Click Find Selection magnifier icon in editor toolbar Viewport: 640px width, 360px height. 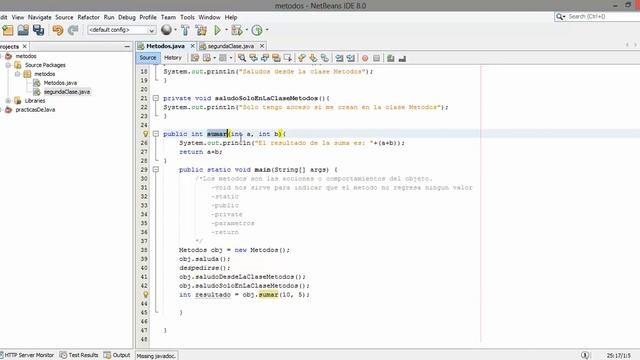242,58
